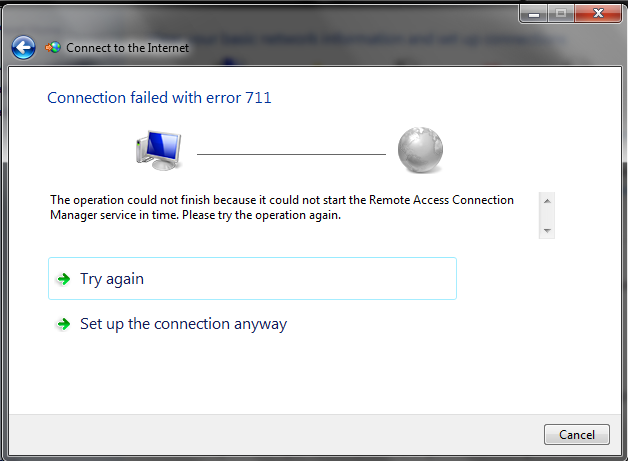Click the Connection failed with error 711 heading
This screenshot has width=628, height=461.
tap(160, 98)
